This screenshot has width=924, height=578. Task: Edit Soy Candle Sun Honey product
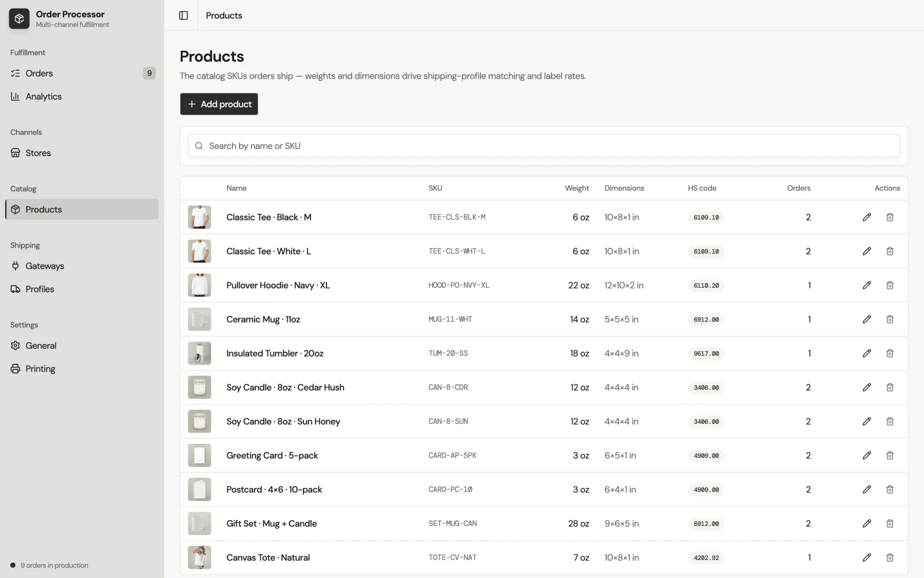pyautogui.click(x=867, y=421)
